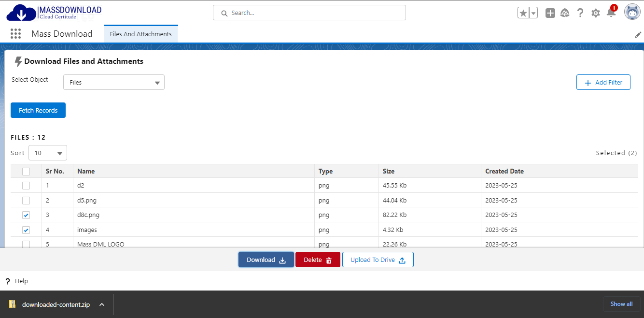Click the Upload To Drive button
The width and height of the screenshot is (644, 318).
click(378, 260)
